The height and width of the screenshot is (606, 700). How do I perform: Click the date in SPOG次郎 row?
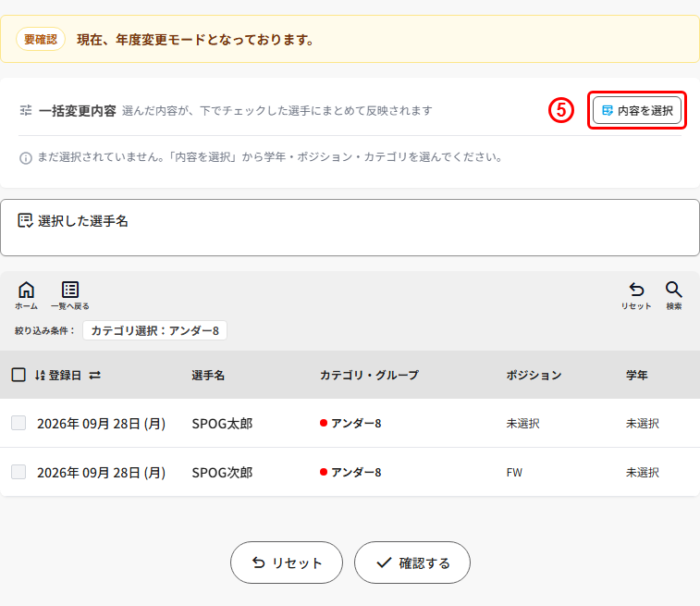[x=102, y=473]
